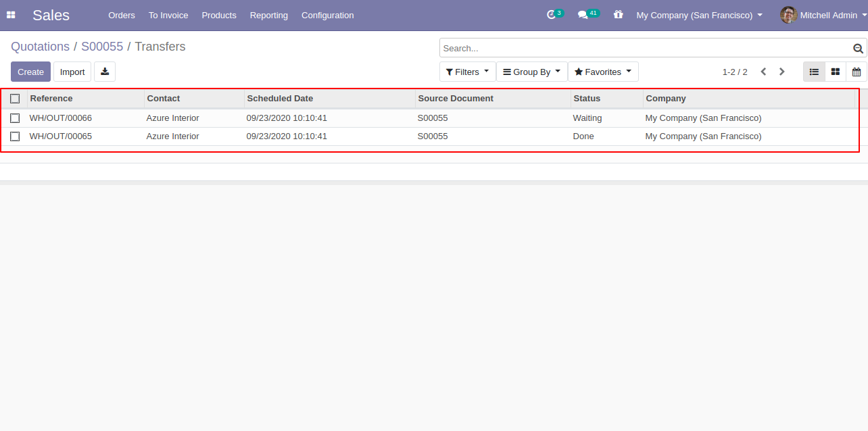Sort by Reference column header
This screenshot has width=868, height=431.
coord(86,99)
